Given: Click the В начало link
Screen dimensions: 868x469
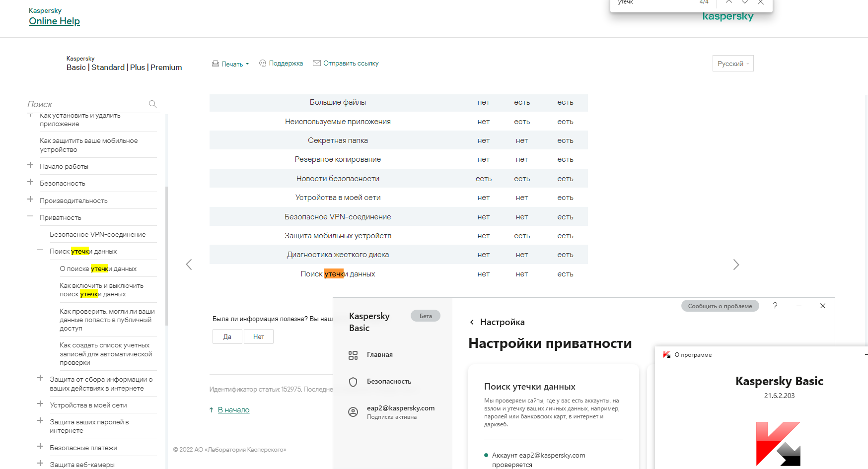Looking at the screenshot, I should point(233,410).
